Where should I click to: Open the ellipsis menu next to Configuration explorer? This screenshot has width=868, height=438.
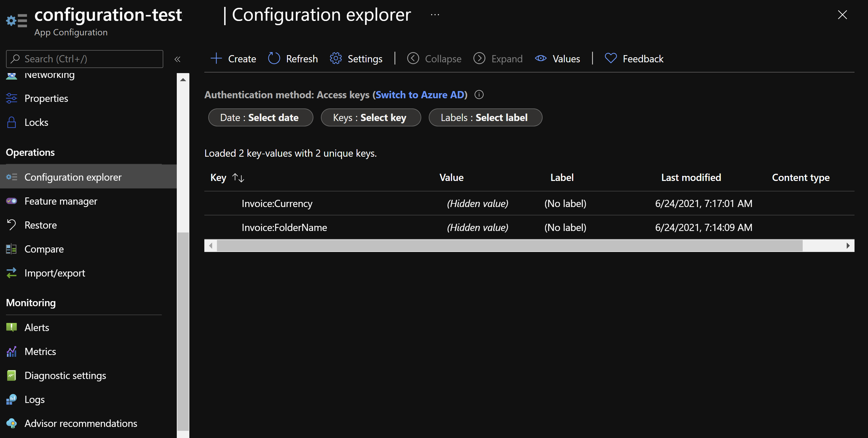pyautogui.click(x=435, y=14)
